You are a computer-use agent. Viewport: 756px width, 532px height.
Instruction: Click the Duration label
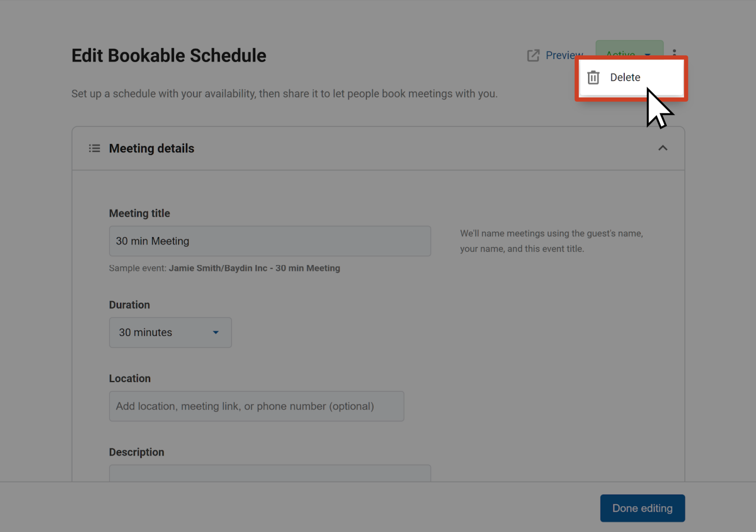[129, 305]
